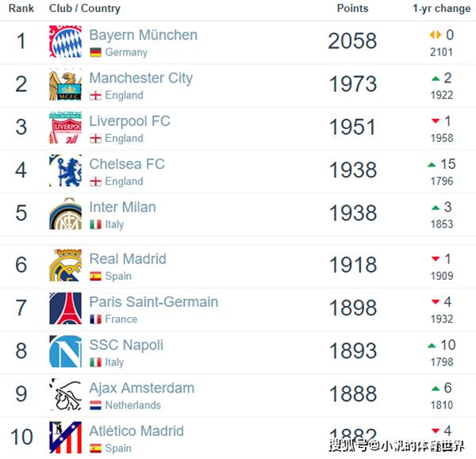Click the France flag icon
Screen dimensions: 476x459
point(96,319)
